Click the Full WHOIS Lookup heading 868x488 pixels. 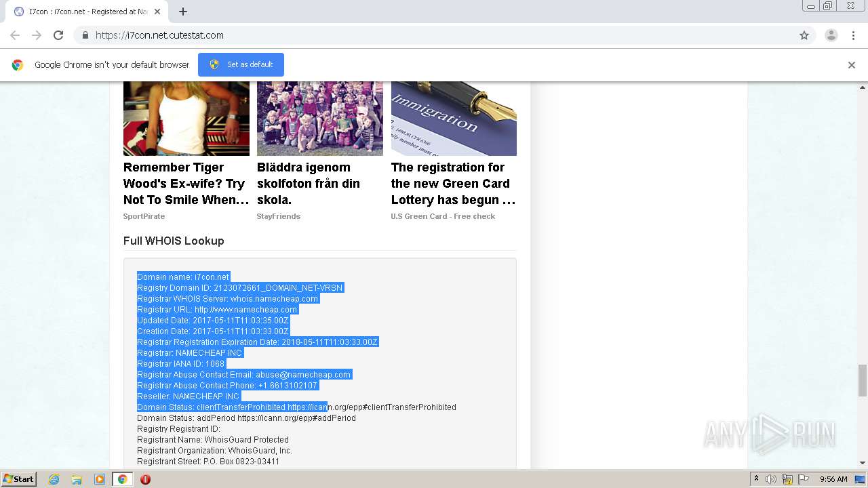174,241
